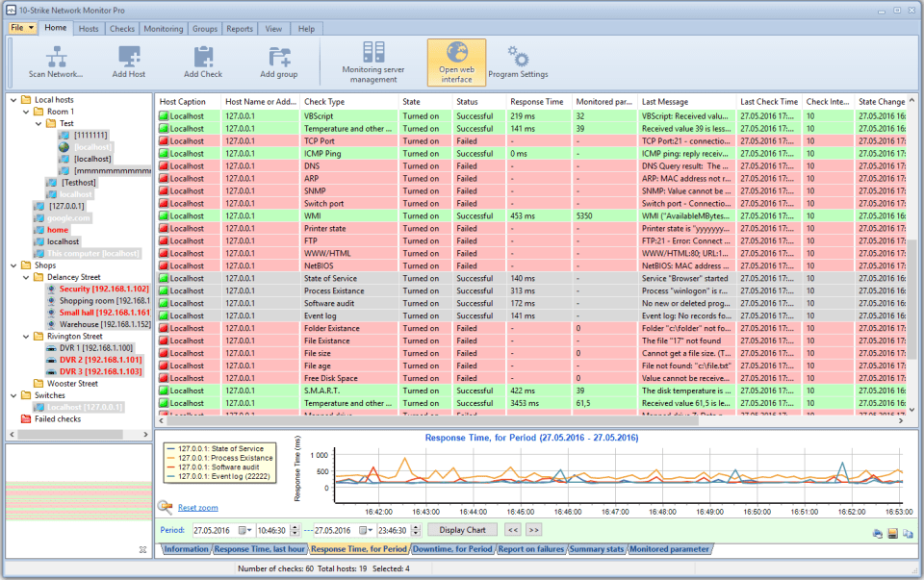This screenshot has width=924, height=580.
Task: Collapse the Room 1 tree node
Action: click(x=26, y=112)
